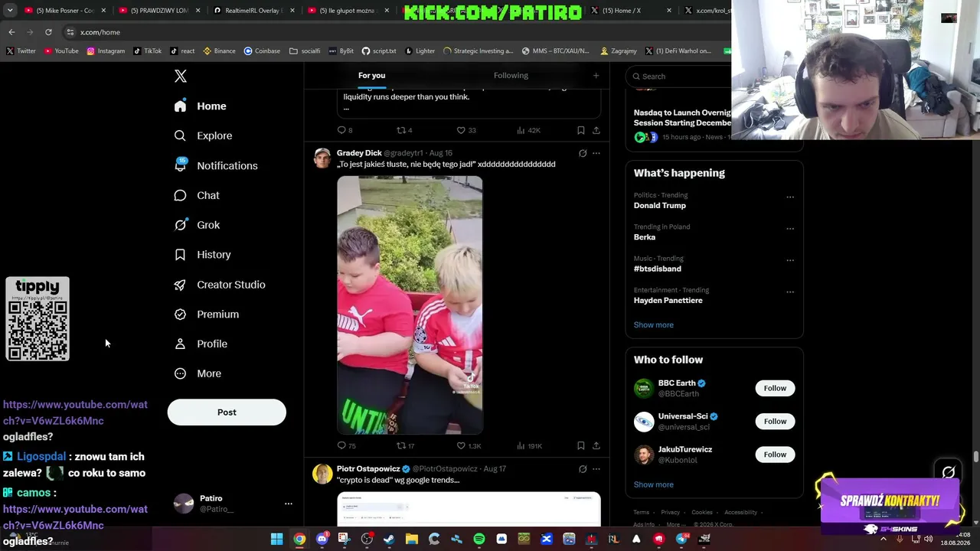Open more options on Piotr Ostapowicz's post
The width and height of the screenshot is (980, 551).
click(596, 469)
